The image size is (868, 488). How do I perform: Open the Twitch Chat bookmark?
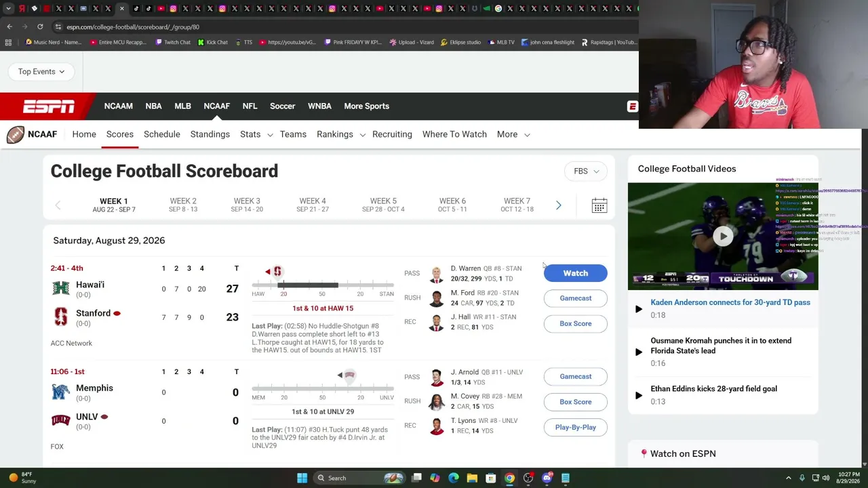tap(173, 42)
